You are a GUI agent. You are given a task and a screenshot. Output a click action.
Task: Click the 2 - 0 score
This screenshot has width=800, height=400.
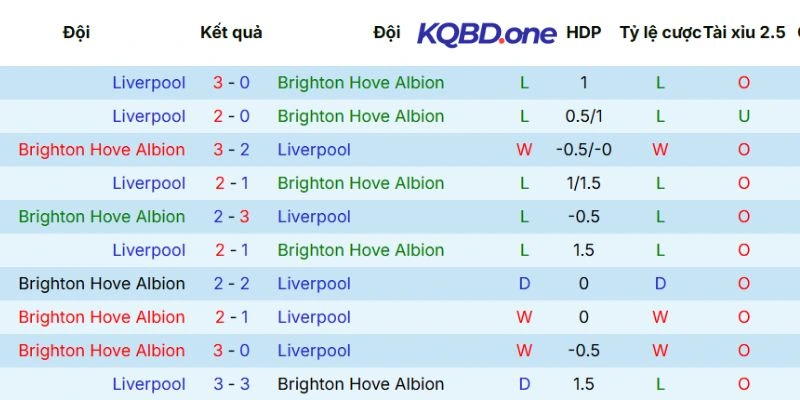click(x=231, y=116)
